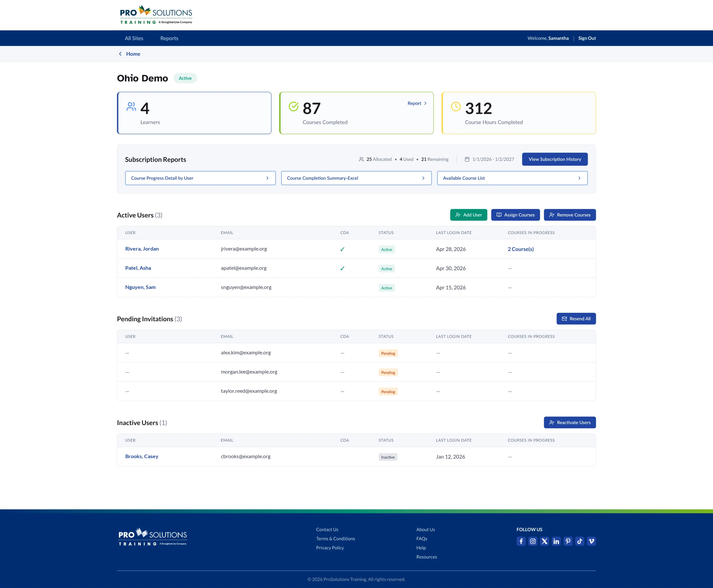The height and width of the screenshot is (588, 713).
Task: Open the footer Privacy Policy link
Action: click(x=330, y=548)
